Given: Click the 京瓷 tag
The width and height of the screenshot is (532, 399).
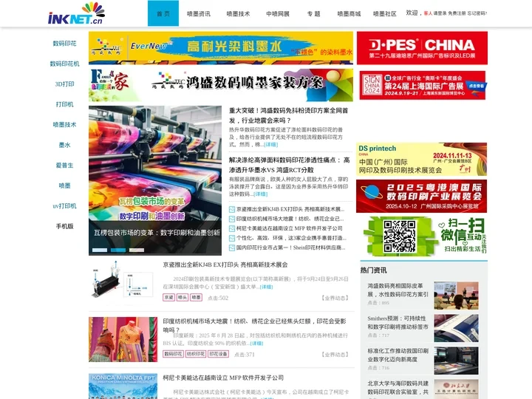Looking at the screenshot, I should [169, 298].
